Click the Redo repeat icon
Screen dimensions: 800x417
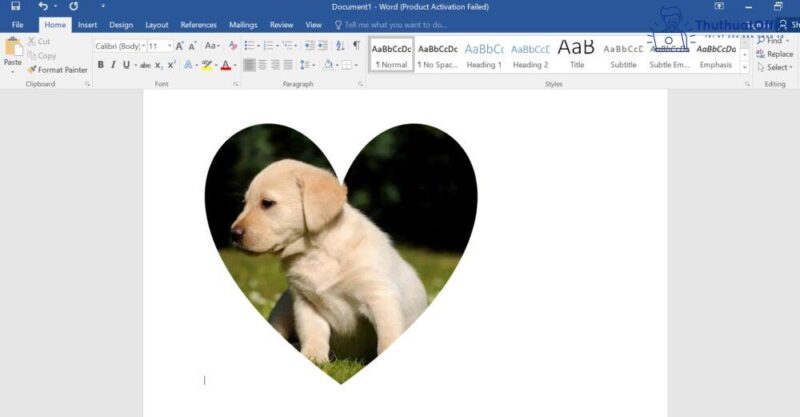coord(73,7)
